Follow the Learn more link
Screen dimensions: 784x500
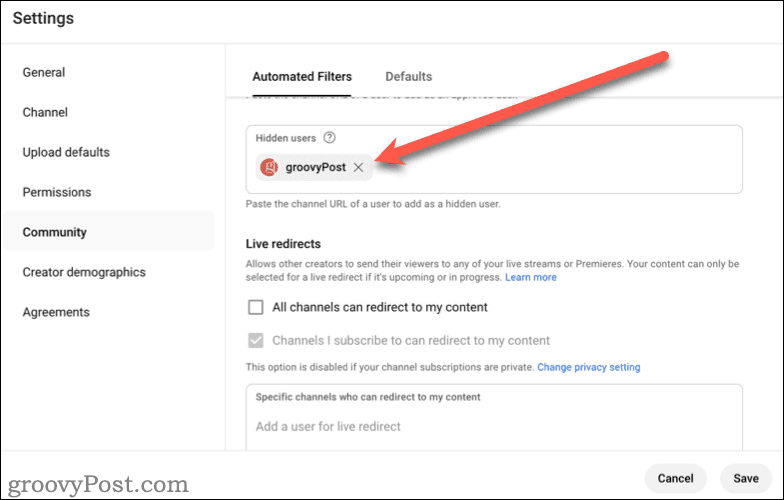530,278
